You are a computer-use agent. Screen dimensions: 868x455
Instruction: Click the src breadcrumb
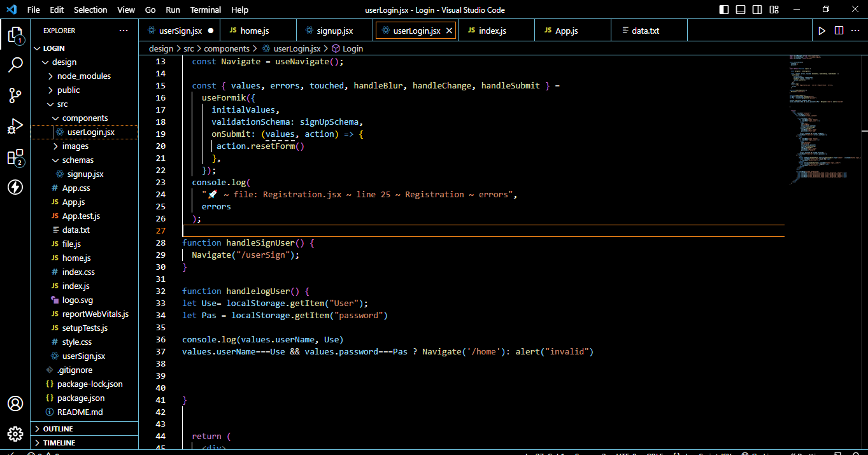pos(189,48)
